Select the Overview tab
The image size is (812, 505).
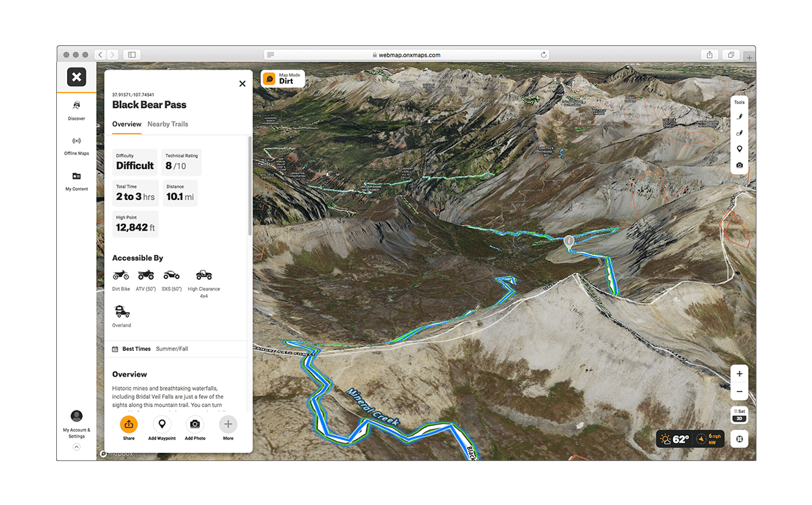tap(127, 124)
